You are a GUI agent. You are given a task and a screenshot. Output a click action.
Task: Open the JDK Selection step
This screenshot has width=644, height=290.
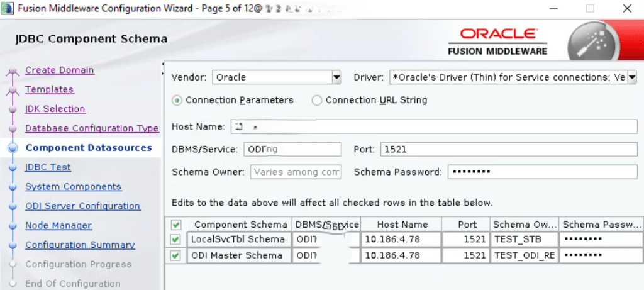point(55,109)
